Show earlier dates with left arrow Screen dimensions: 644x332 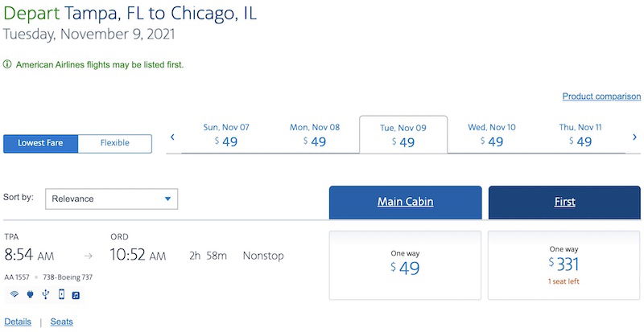click(x=172, y=137)
